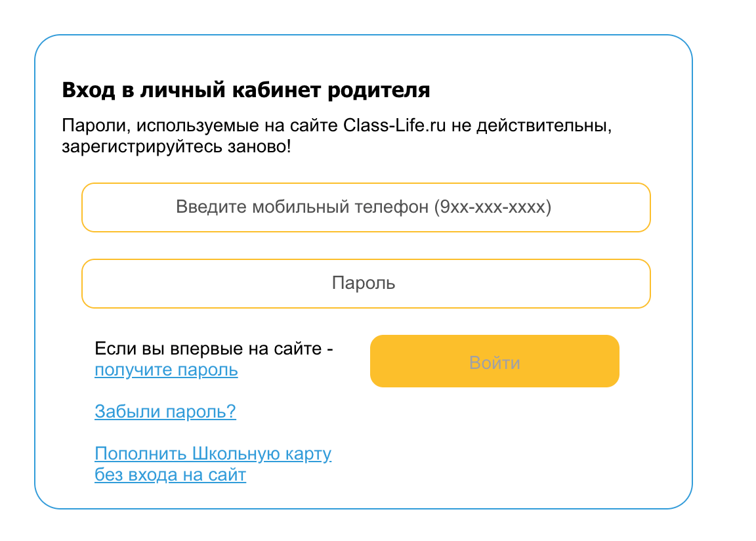Click the зарегистрируйтесь заново! text
Image resolution: width=756 pixels, height=541 pixels.
(x=177, y=146)
